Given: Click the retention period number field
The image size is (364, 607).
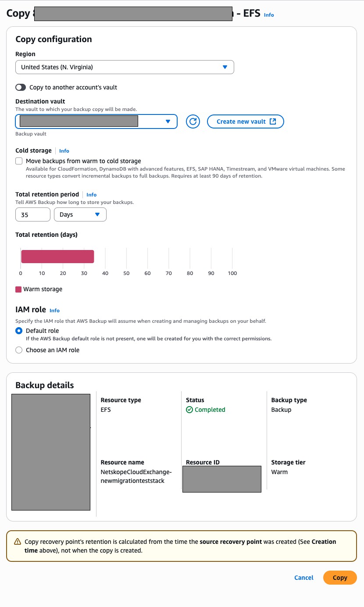Looking at the screenshot, I should 33,214.
